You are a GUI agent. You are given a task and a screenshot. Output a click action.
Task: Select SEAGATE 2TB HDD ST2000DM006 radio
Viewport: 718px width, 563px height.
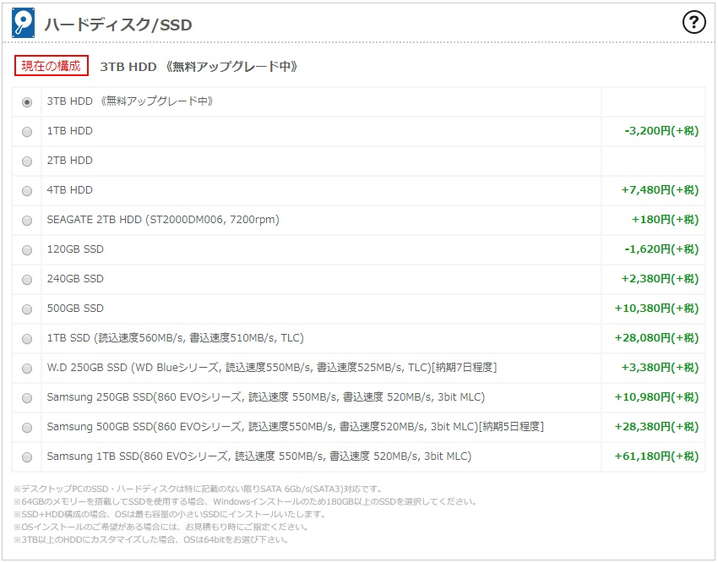(27, 221)
